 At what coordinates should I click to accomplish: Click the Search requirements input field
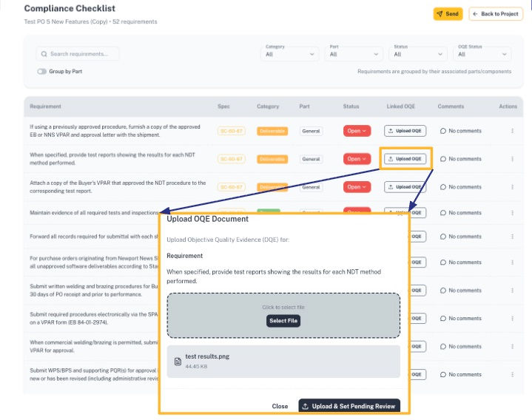click(x=78, y=54)
